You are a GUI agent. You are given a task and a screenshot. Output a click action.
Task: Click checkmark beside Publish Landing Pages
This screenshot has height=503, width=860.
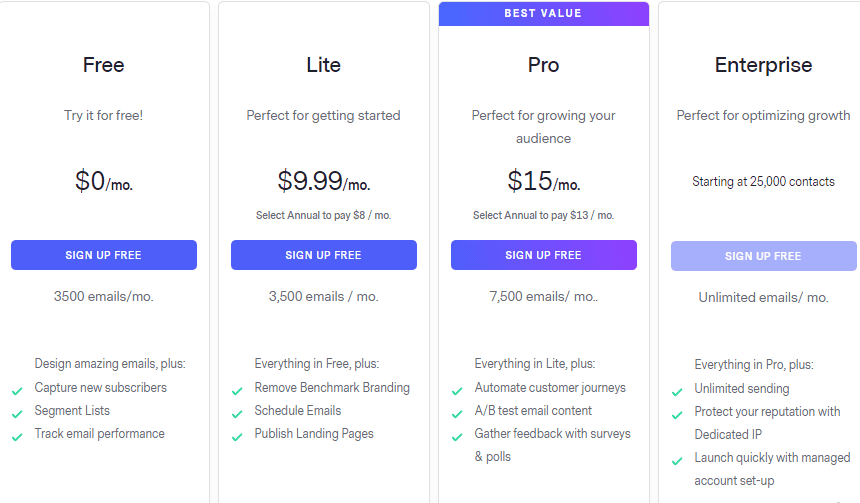click(x=237, y=437)
